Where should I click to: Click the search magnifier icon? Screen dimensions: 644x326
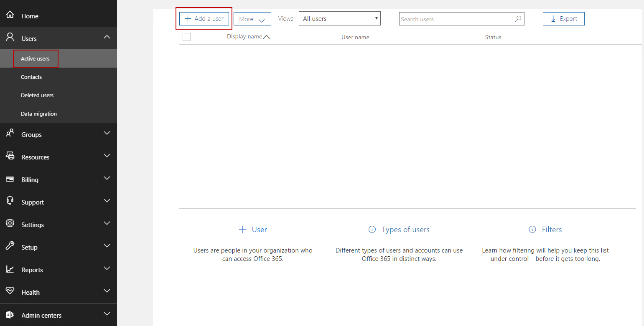518,19
